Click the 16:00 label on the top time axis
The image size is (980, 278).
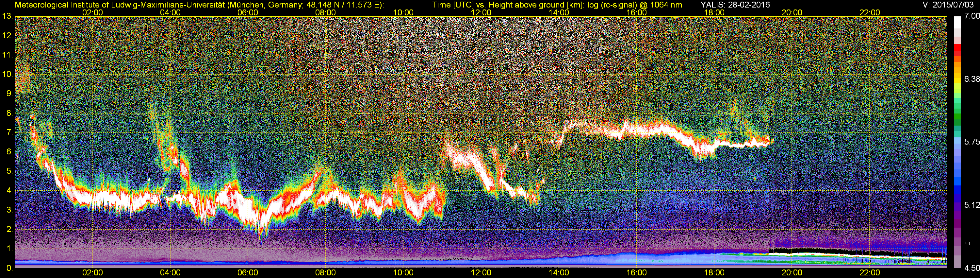pyautogui.click(x=636, y=12)
